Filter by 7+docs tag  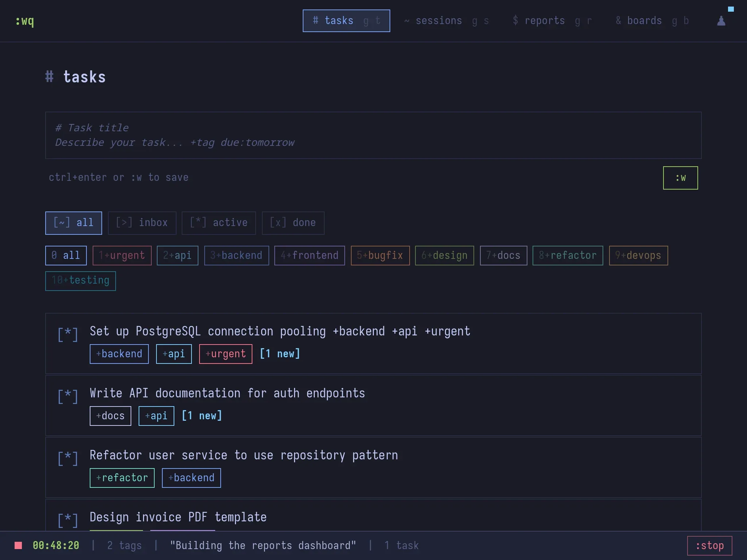point(503,255)
